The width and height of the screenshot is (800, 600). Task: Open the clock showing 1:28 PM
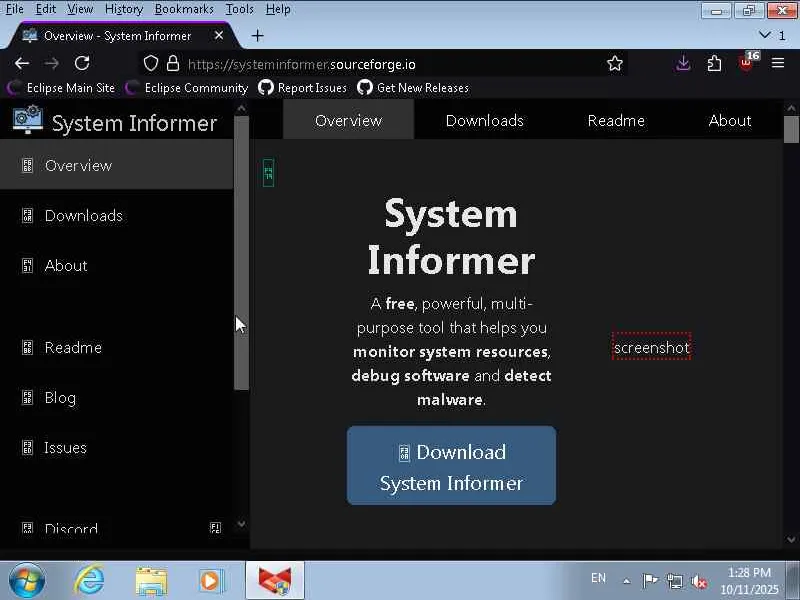click(x=749, y=581)
